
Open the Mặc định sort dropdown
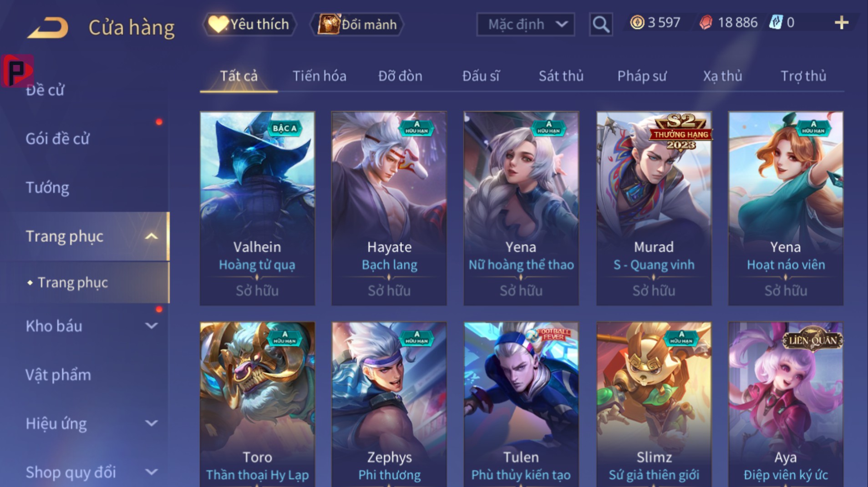tap(525, 24)
